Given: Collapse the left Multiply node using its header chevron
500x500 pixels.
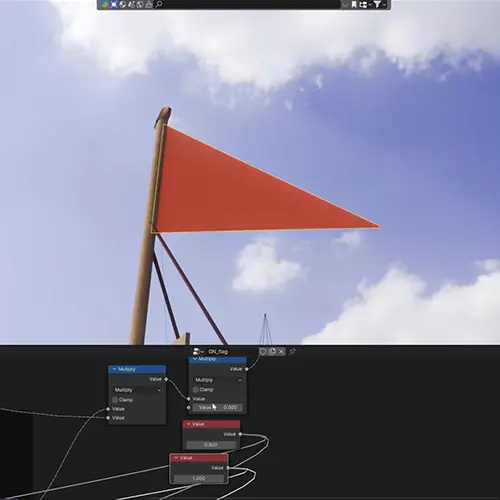Looking at the screenshot, I should [114, 369].
